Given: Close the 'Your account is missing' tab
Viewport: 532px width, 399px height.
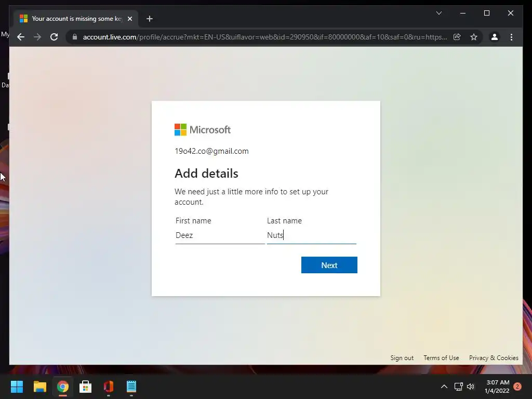Looking at the screenshot, I should click(129, 19).
